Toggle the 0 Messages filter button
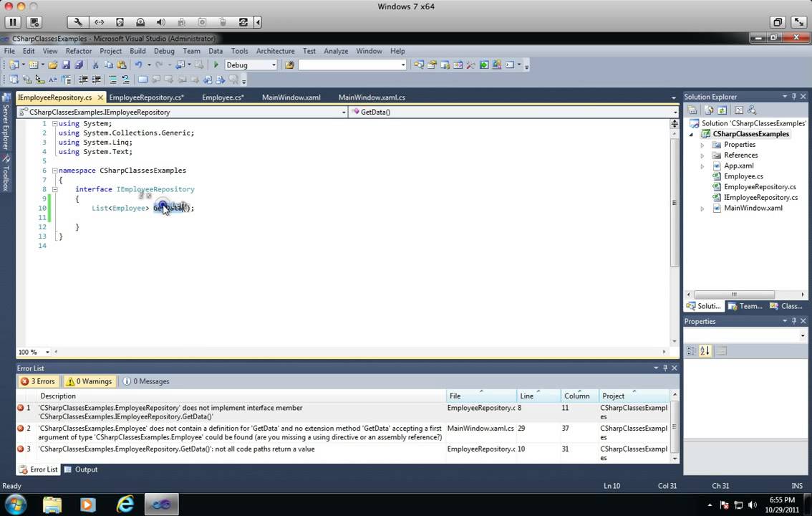812x516 pixels. click(x=146, y=381)
